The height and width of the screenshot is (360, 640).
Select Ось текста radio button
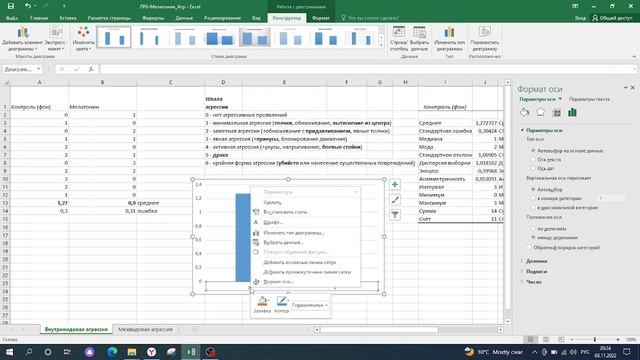pos(533,160)
